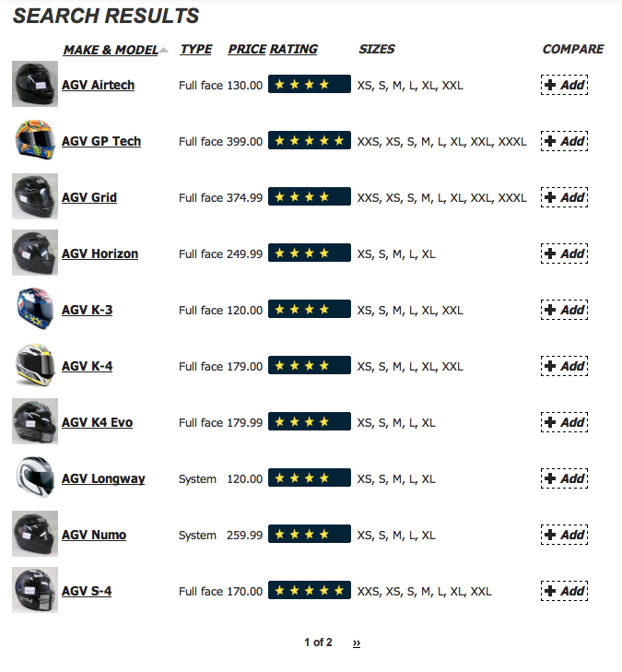622x672 pixels.
Task: Click the AGV Airtech helmet thumbnail
Action: pyautogui.click(x=35, y=84)
